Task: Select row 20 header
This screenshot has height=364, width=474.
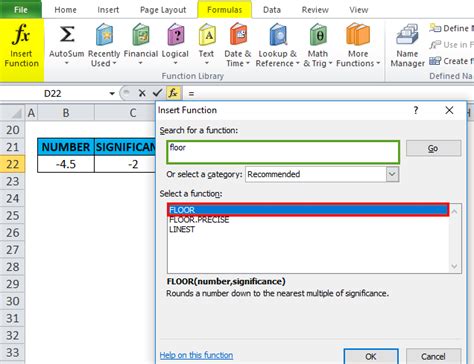Action: coord(12,130)
